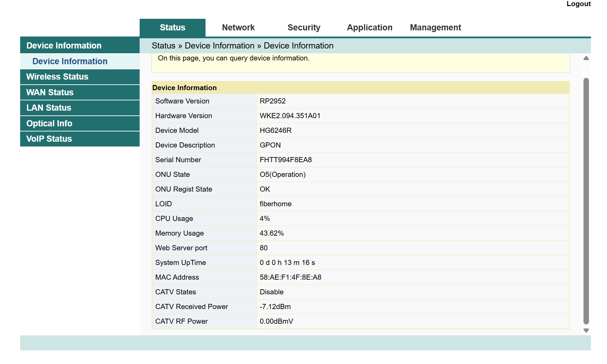Click the HG6246R device model value
The image size is (607, 364).
[x=276, y=130]
